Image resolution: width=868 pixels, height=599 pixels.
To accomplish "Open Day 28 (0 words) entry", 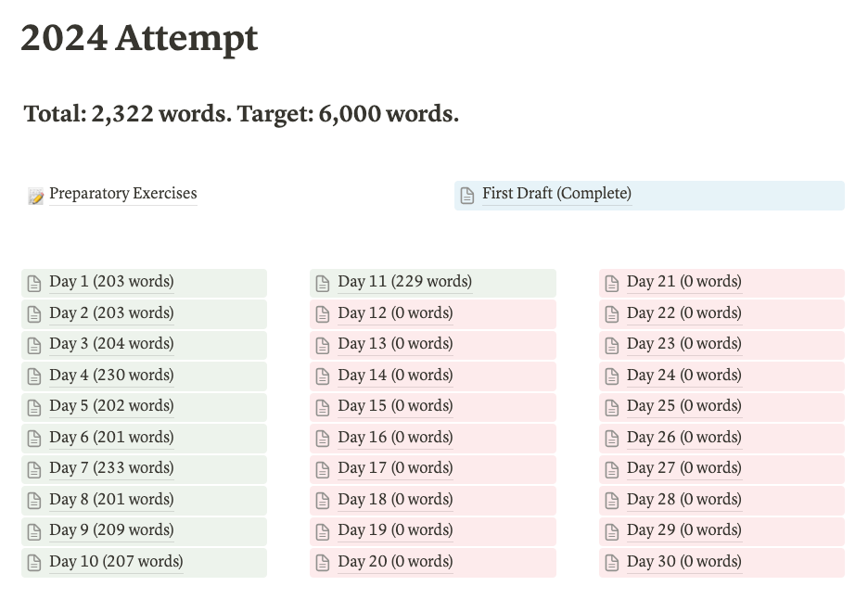I will [x=683, y=500].
